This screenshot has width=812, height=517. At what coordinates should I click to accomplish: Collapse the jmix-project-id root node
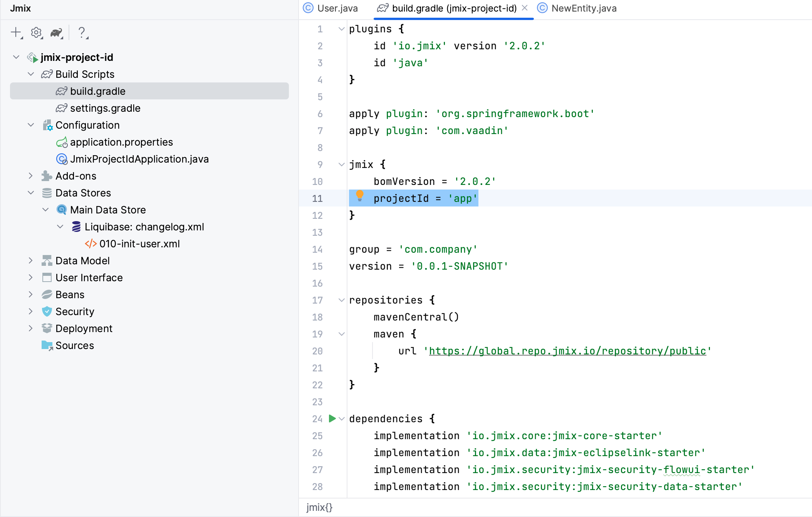tap(16, 57)
